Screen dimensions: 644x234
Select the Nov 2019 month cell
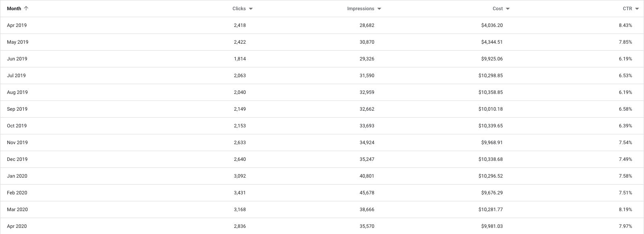[x=17, y=143]
